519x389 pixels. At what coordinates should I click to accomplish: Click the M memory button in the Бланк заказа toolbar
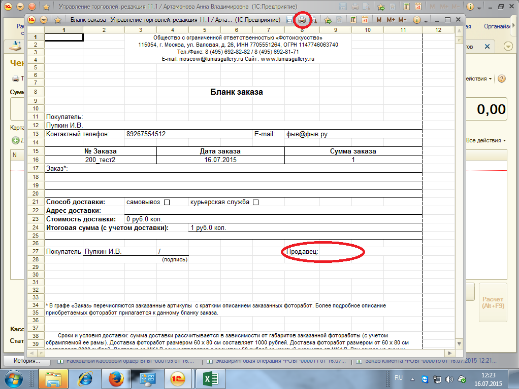point(379,20)
